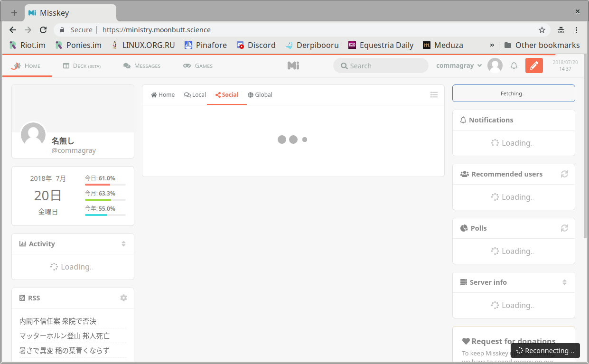Expand the bookmarks overflow chevron

[492, 45]
